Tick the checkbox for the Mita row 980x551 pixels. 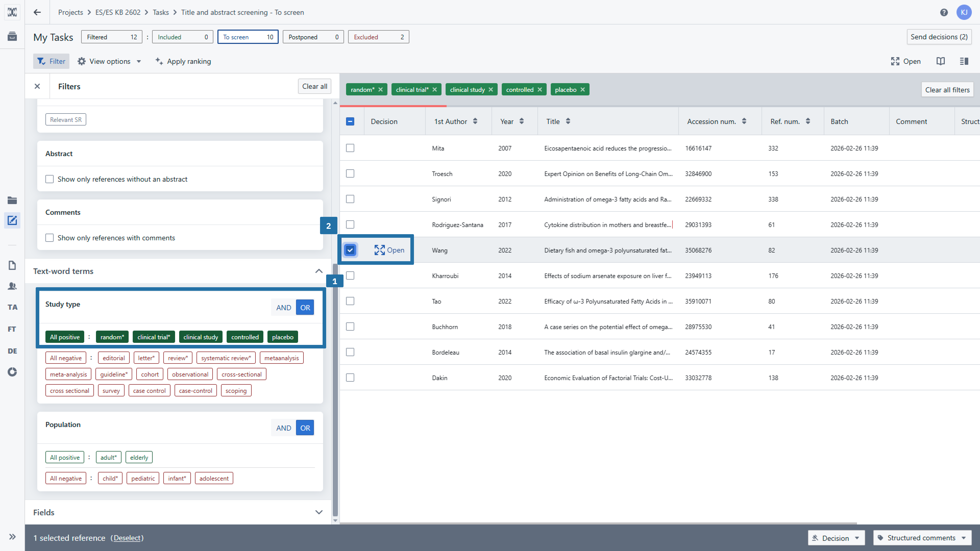click(x=350, y=148)
